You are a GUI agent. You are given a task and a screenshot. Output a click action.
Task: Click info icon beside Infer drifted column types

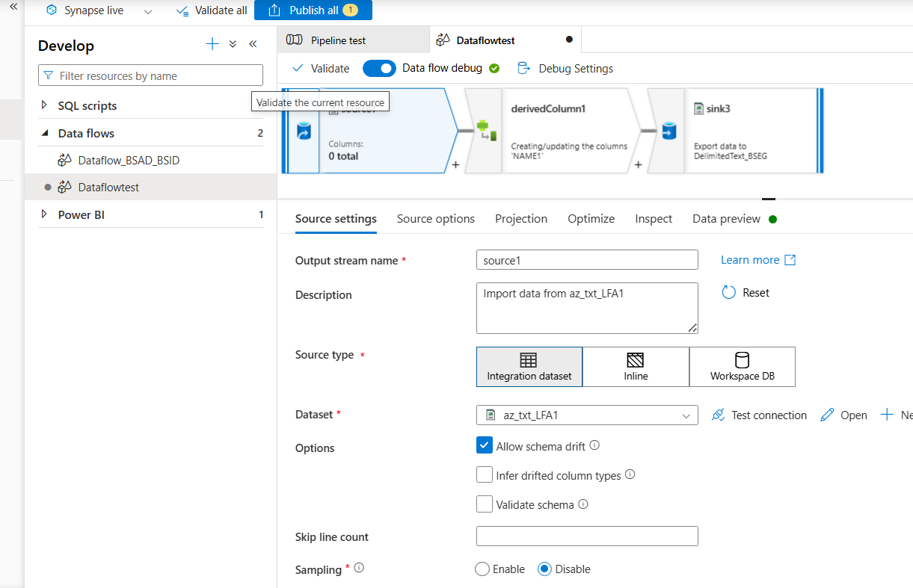tap(630, 474)
